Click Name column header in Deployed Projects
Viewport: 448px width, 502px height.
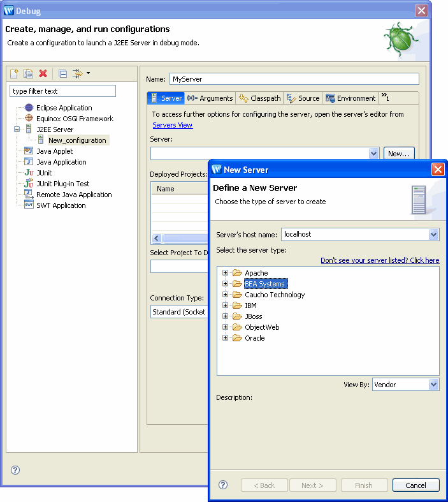180,189
